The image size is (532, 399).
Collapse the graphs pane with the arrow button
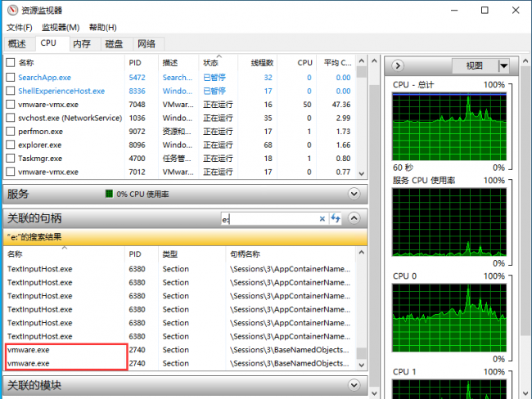point(398,65)
